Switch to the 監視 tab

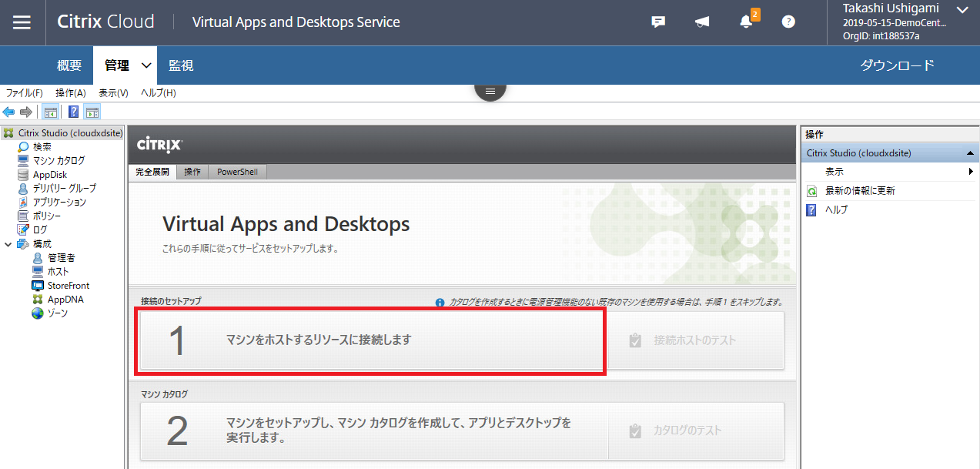(180, 65)
